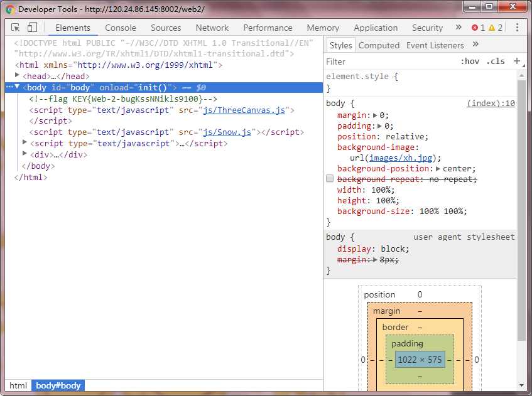532x396 pixels.
Task: Expand the padding shorthand property
Action: pos(380,126)
